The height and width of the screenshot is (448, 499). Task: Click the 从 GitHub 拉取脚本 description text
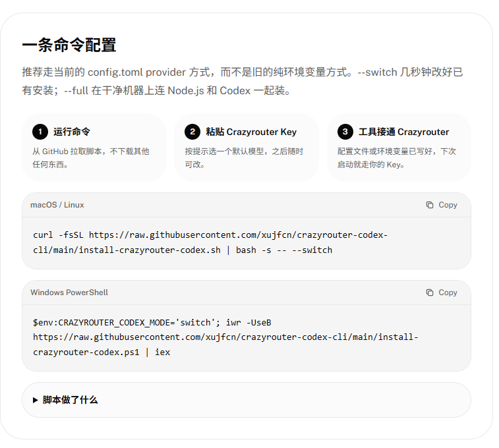[91, 157]
